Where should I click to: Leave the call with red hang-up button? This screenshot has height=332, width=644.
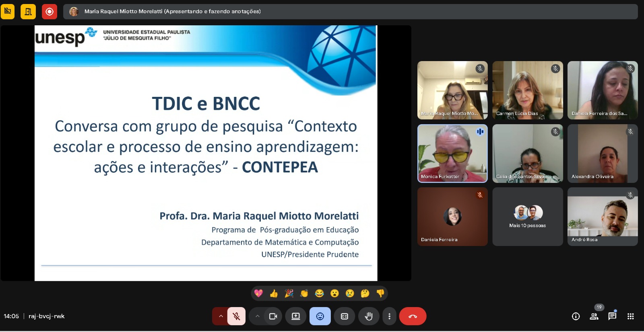click(x=413, y=316)
